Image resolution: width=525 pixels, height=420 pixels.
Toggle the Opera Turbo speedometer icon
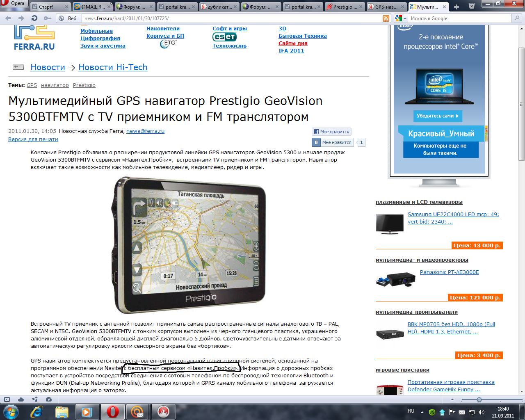(49, 399)
